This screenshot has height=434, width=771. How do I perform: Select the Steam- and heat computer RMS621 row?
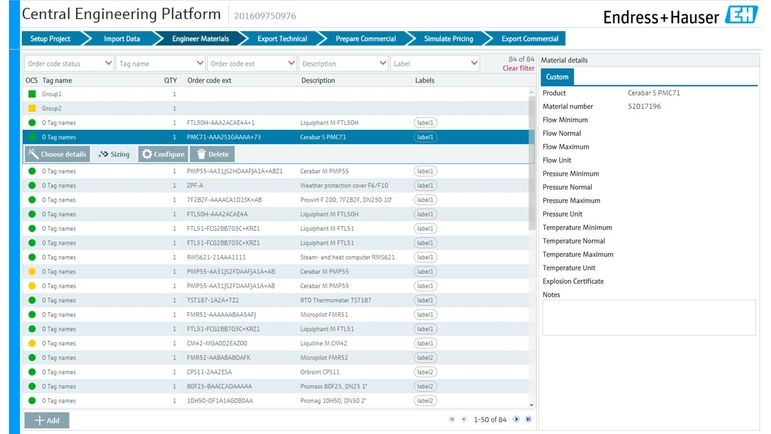point(276,257)
